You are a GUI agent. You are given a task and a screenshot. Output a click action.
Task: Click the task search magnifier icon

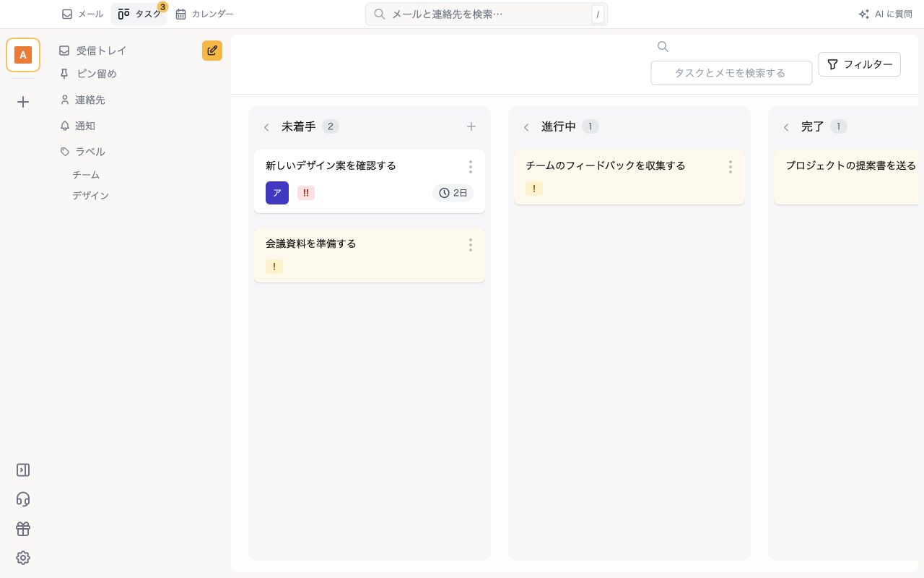[x=663, y=47]
